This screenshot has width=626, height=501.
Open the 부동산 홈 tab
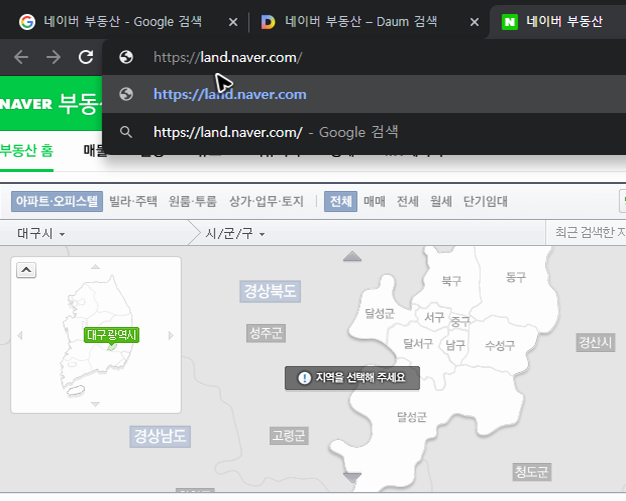click(26, 150)
